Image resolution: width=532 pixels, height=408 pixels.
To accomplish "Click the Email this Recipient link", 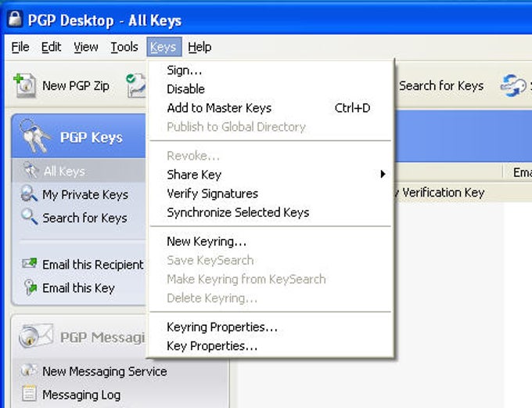I will 93,265.
